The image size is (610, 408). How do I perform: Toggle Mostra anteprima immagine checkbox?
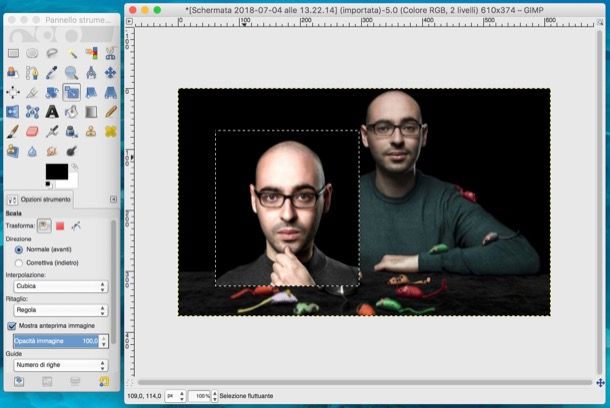(x=12, y=326)
